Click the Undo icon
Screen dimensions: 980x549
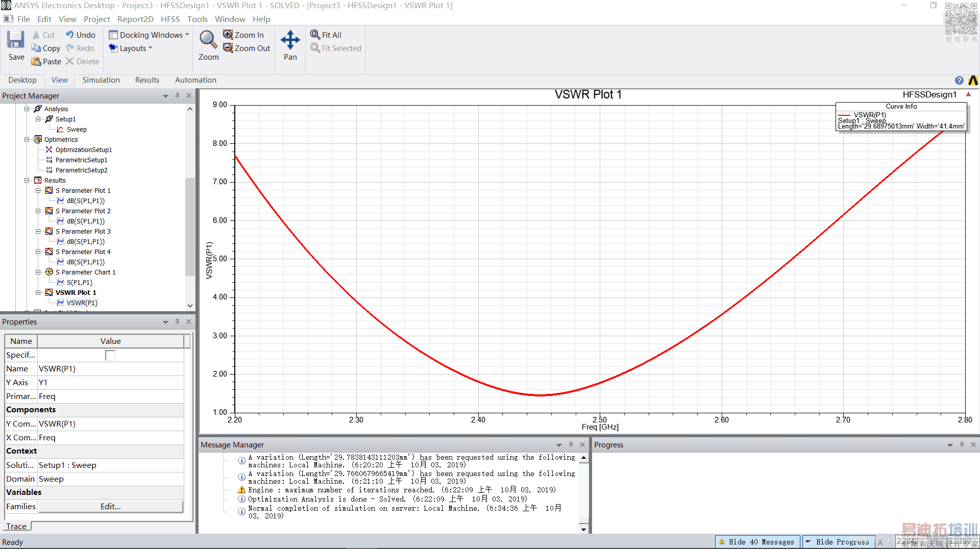[70, 35]
